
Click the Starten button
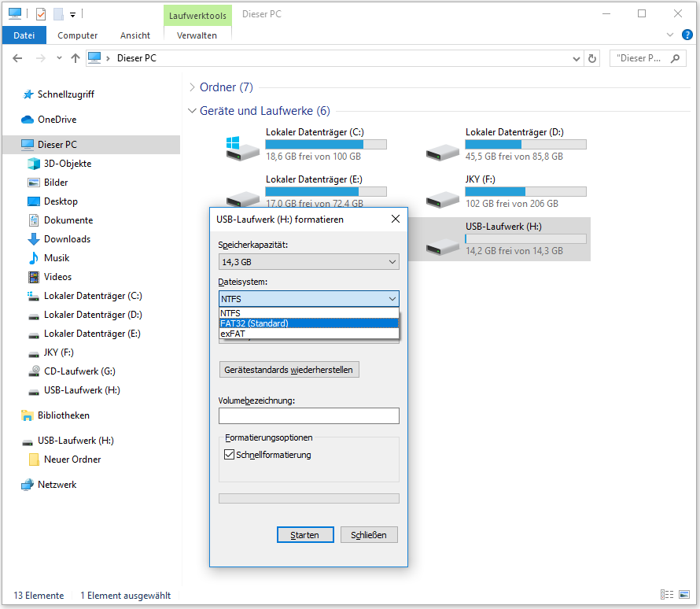pos(305,535)
